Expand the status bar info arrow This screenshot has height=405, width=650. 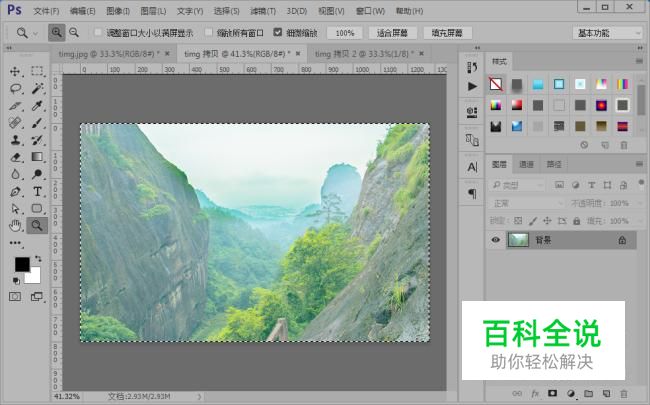click(199, 397)
